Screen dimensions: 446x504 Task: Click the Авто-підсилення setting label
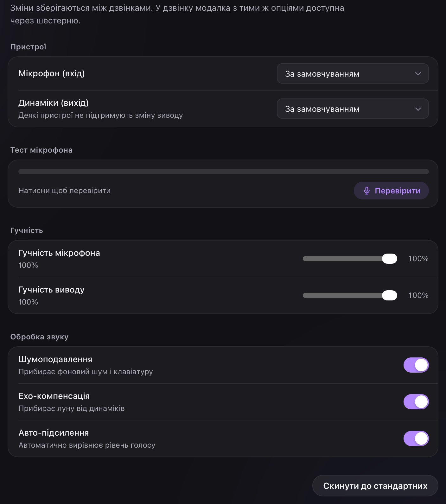click(54, 433)
